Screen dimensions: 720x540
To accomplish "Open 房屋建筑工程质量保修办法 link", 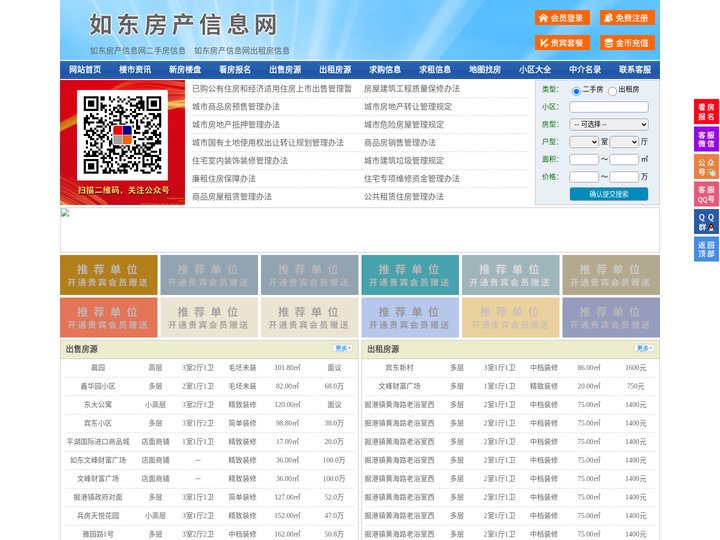I will pyautogui.click(x=412, y=89).
